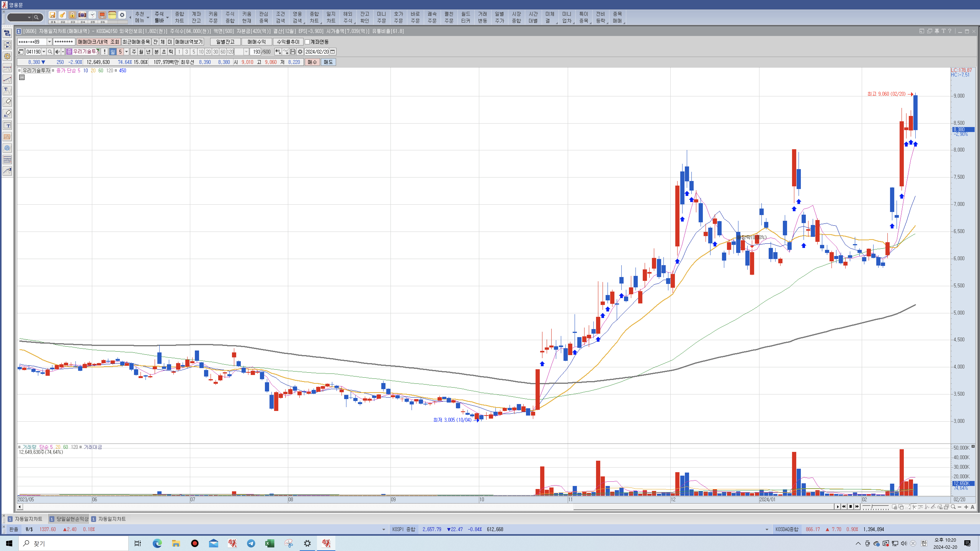Switch chart to 초 seconds period

point(164,52)
